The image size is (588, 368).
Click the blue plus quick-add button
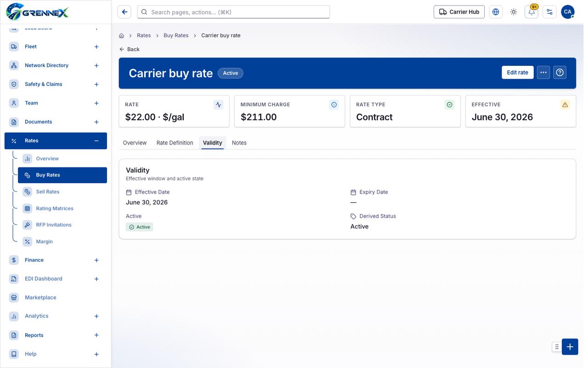pyautogui.click(x=570, y=347)
